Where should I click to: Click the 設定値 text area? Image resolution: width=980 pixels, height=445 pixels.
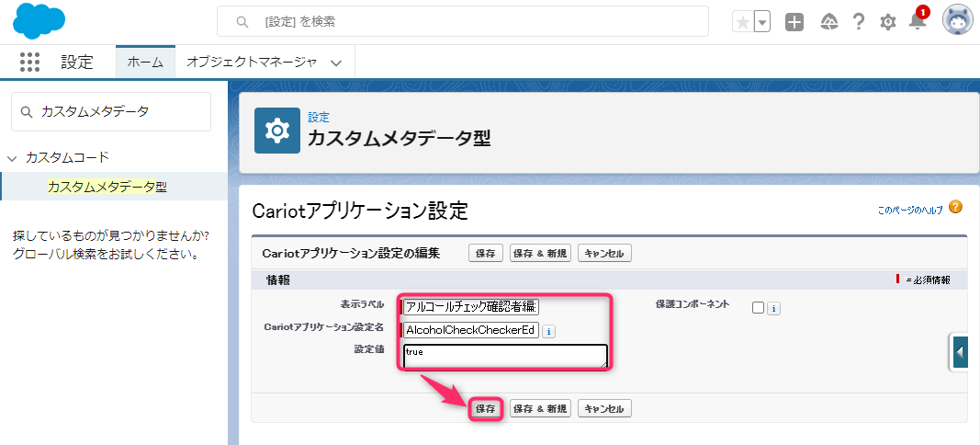tap(505, 356)
